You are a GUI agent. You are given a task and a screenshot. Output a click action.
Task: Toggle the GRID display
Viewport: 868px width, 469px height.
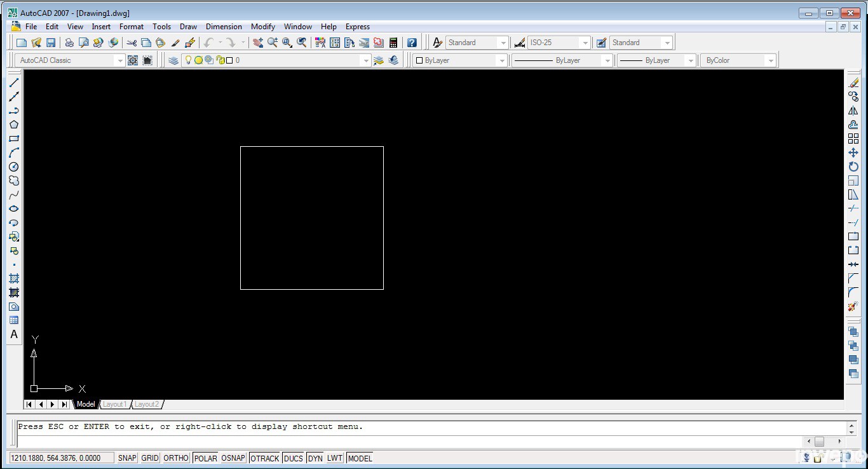click(150, 458)
